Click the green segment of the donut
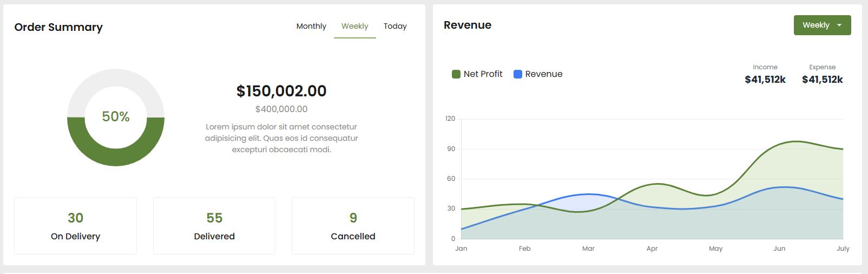 coord(116,157)
